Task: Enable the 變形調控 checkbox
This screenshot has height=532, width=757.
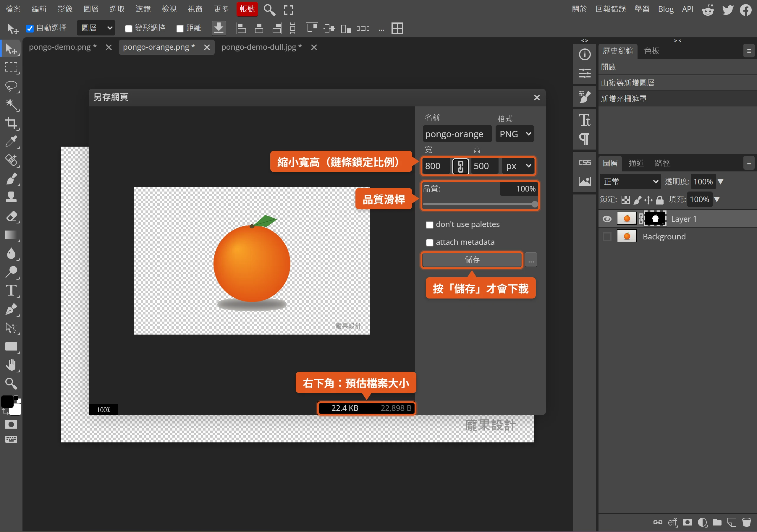Action: click(129, 28)
